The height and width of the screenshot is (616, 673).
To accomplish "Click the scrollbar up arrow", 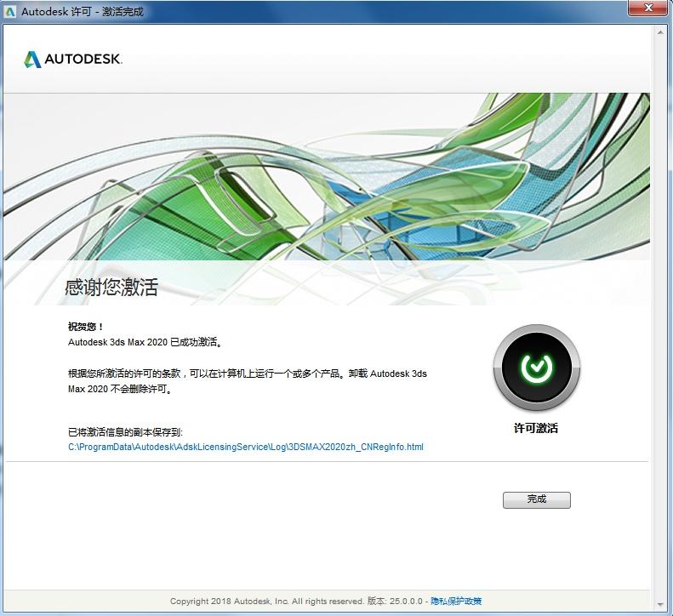I will pos(660,32).
